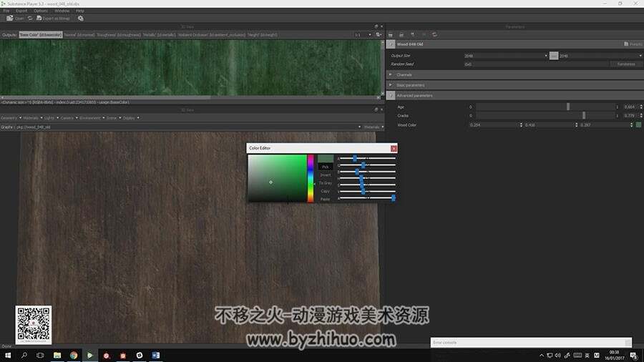
Task: Click the first icon in the Parameters toolbar
Action: coord(391,35)
